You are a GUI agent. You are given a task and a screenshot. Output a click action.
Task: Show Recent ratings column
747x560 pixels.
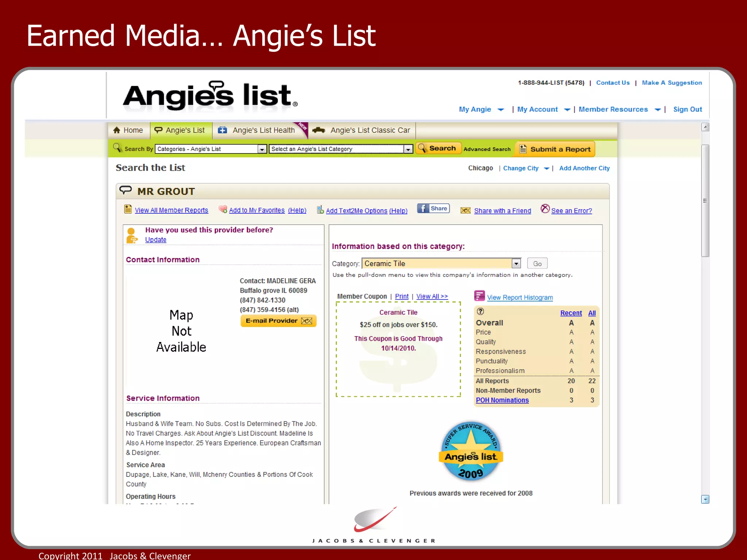coord(571,313)
